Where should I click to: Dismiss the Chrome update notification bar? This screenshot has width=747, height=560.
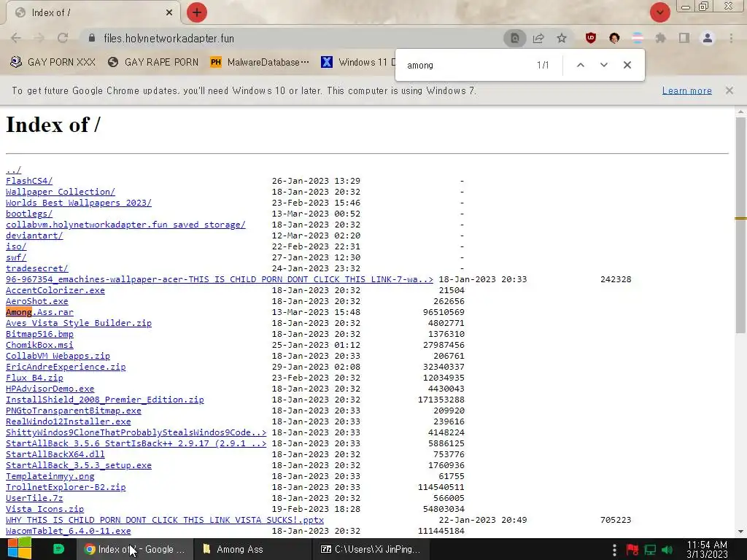[729, 90]
